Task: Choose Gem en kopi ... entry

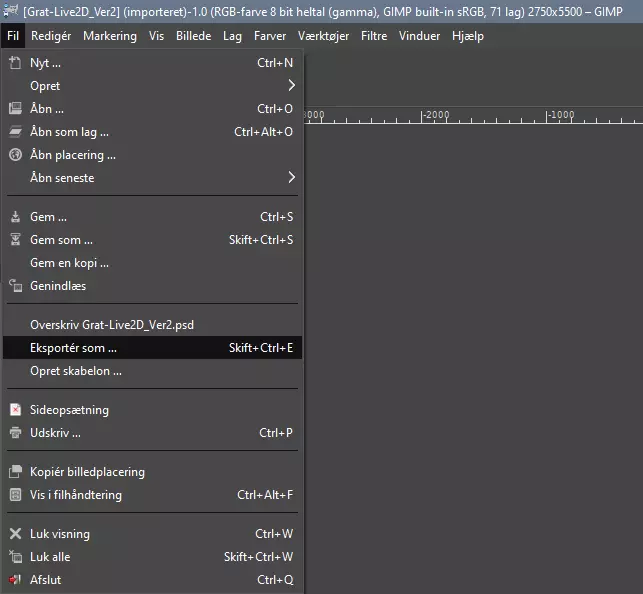Action: (x=152, y=262)
